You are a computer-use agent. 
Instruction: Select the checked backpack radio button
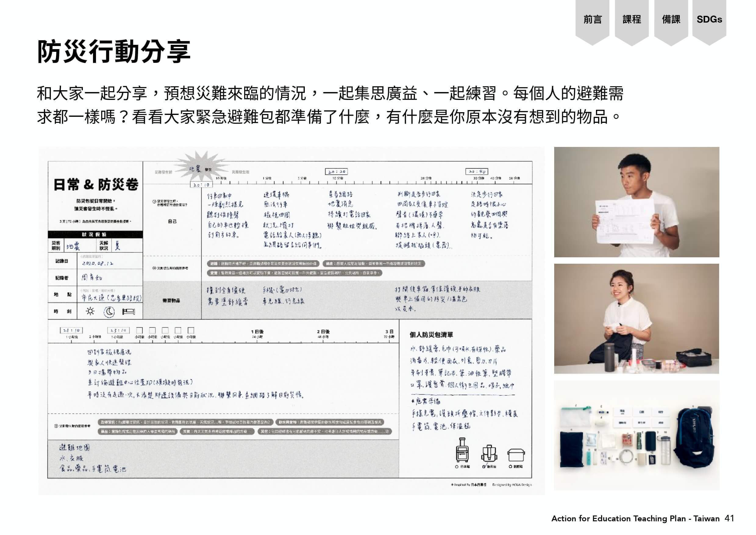click(x=484, y=466)
